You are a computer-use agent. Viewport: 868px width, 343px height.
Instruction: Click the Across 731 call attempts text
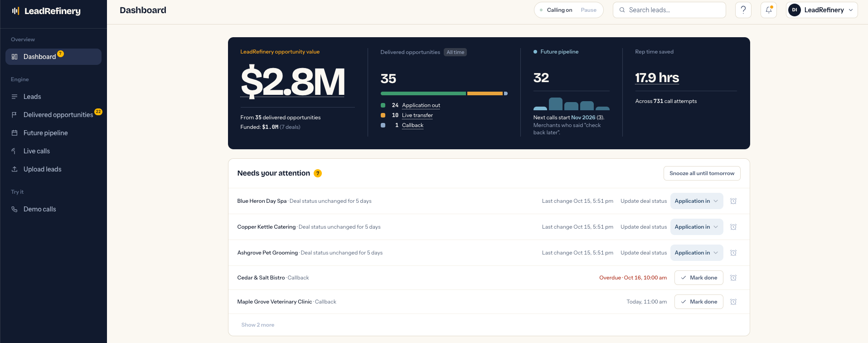(666, 101)
